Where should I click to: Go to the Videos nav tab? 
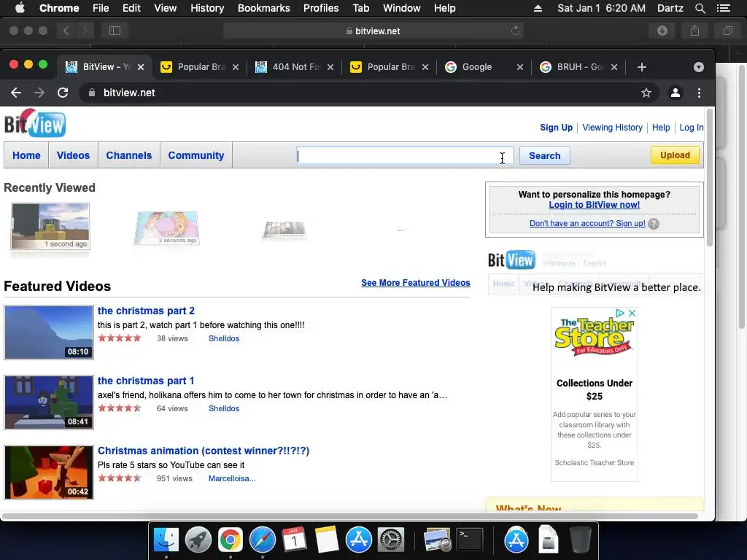[74, 155]
